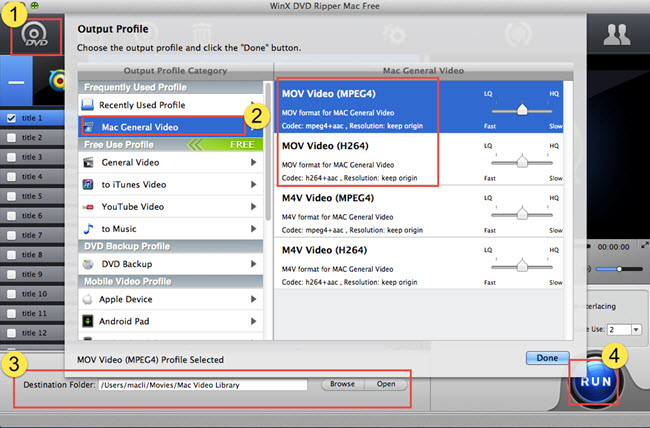Open the users/about icon at top right
650x428 pixels.
point(617,34)
